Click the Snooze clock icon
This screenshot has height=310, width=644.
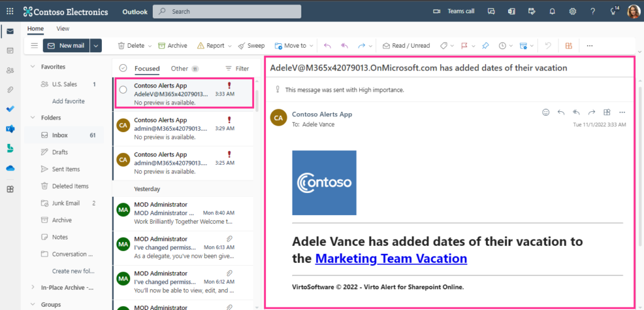502,45
